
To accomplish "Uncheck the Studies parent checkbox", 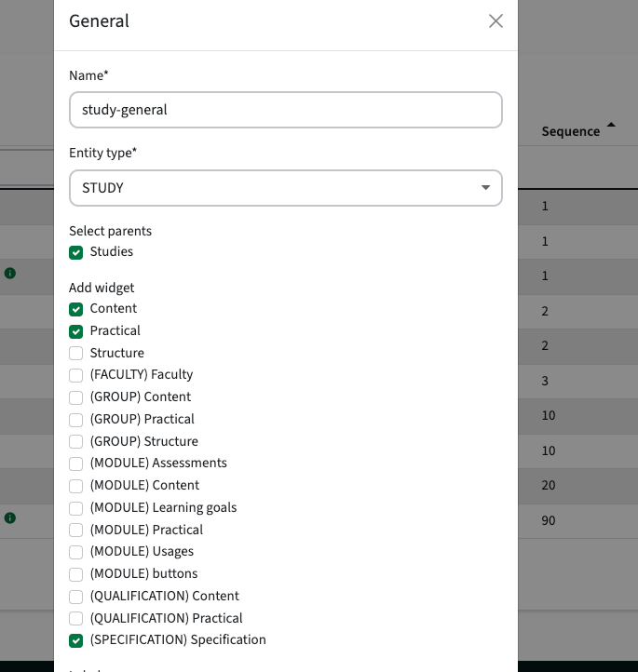I will pyautogui.click(x=75, y=252).
